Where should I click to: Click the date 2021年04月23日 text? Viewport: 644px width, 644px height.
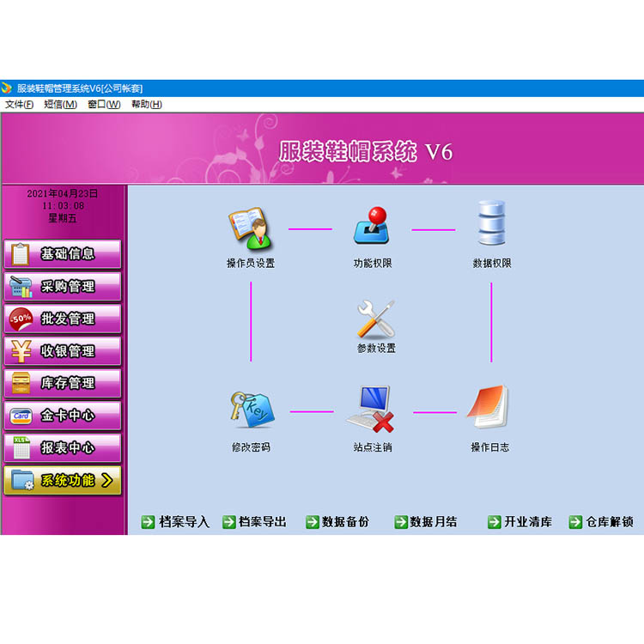(x=63, y=193)
